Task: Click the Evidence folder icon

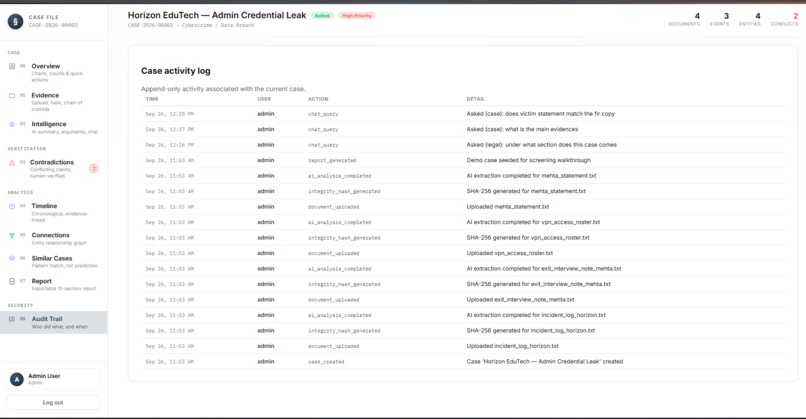Action: tap(12, 96)
